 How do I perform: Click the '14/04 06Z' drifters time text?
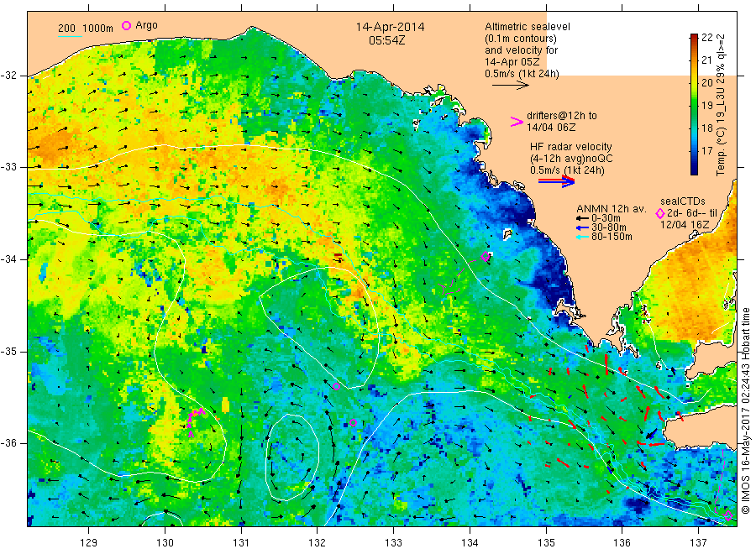point(551,128)
